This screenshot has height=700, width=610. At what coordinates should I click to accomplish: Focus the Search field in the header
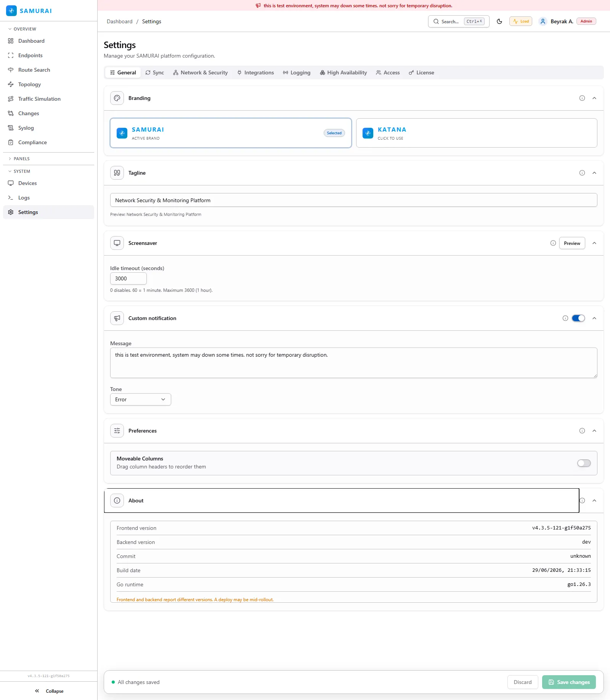(x=459, y=21)
